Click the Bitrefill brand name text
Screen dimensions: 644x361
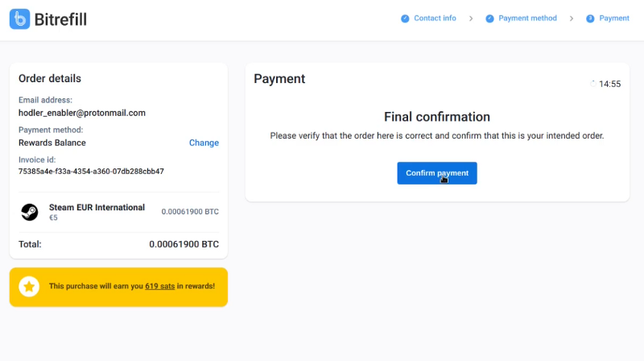tap(60, 19)
